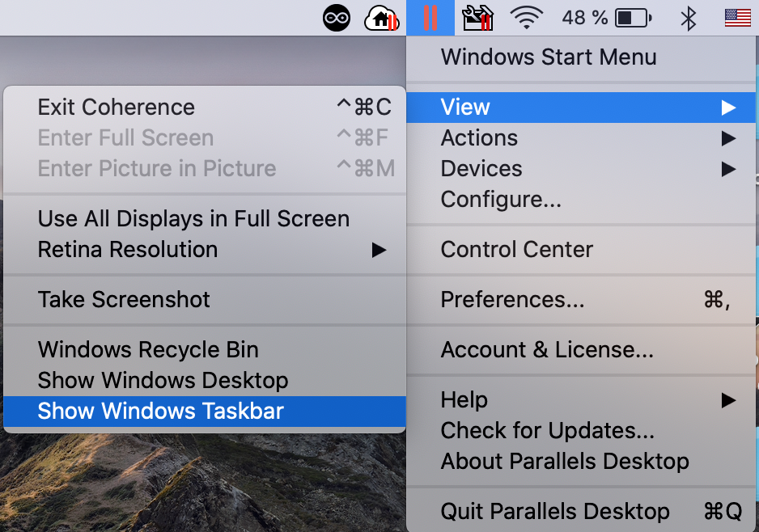Click the US flag input source icon
759x532 pixels.
click(x=738, y=18)
